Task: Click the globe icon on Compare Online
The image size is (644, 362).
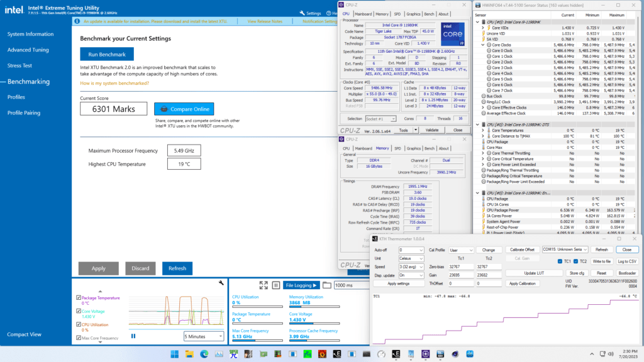Action: [164, 109]
